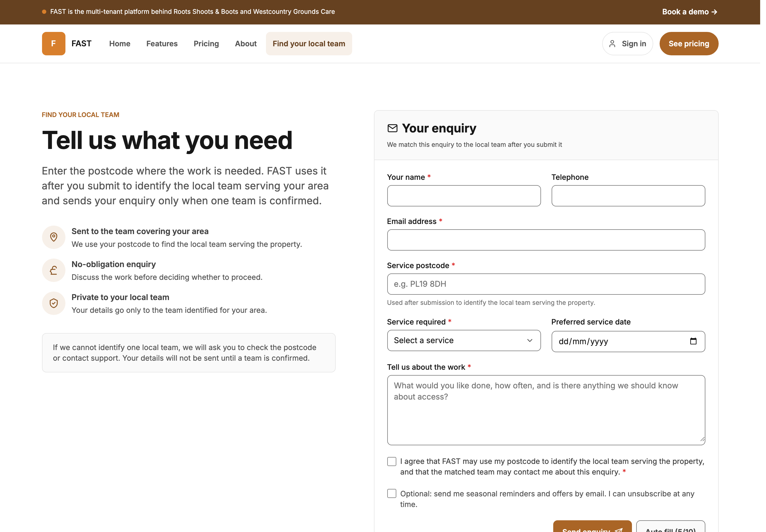Go to the Pricing nav link

pyautogui.click(x=206, y=44)
